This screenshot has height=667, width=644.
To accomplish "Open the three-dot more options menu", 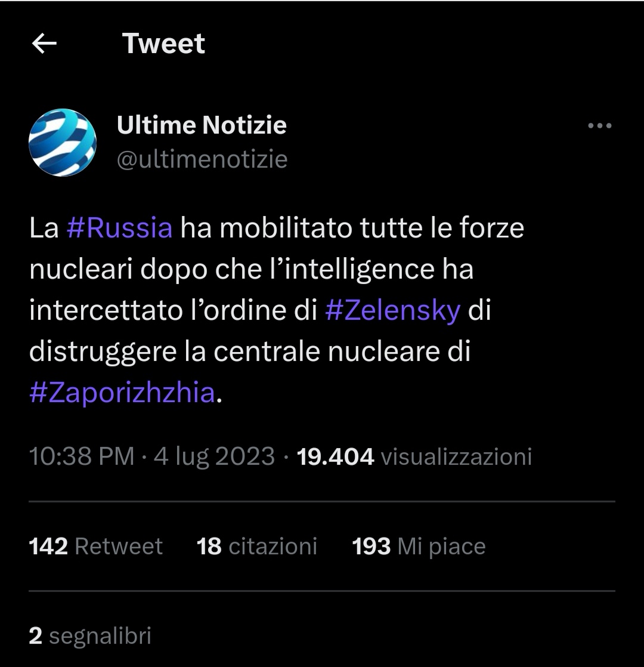I will click(599, 126).
